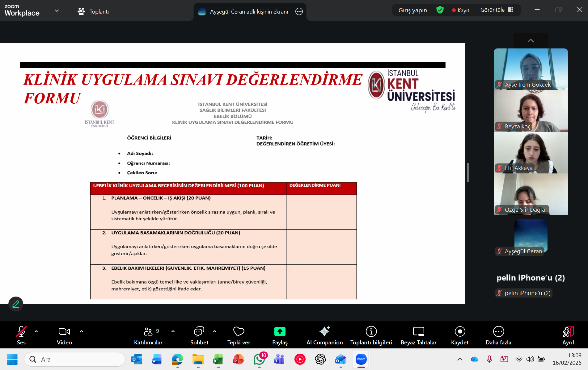This screenshot has height=370, width=588.
Task: Click the annotation pencil icon
Action: (x=16, y=304)
